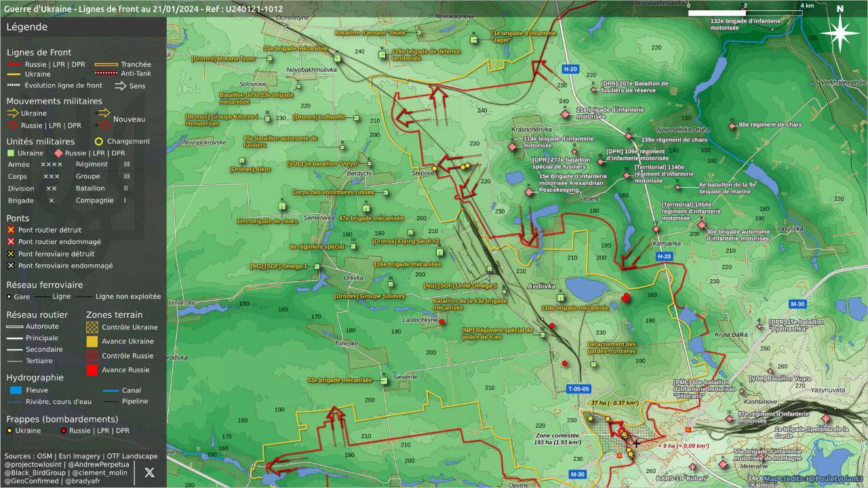Viewport: 868px width, 488px height.
Task: Open the @GeoConfirmed source handle
Action: 33,481
